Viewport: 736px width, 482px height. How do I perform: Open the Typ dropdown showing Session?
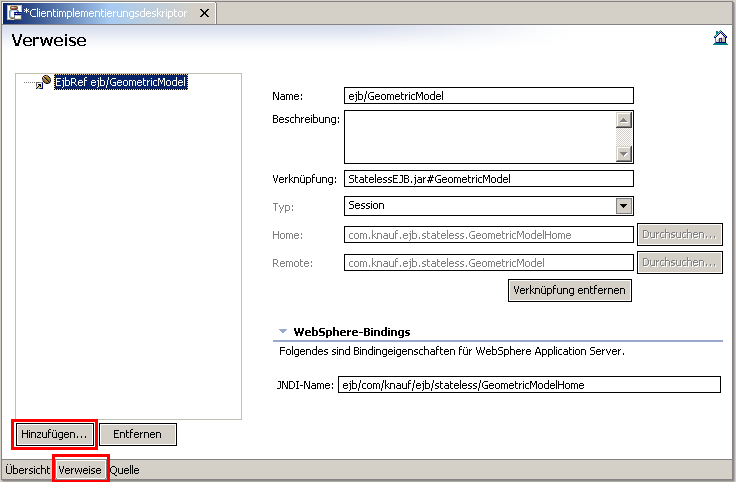(624, 205)
